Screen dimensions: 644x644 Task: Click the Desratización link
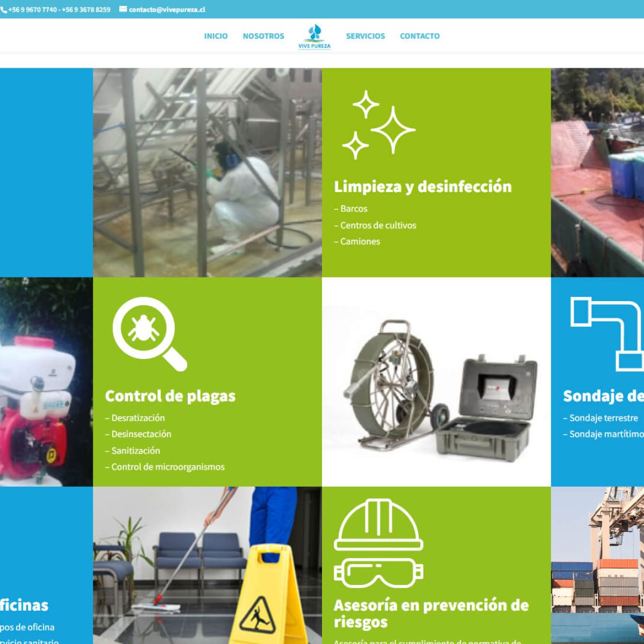click(136, 418)
